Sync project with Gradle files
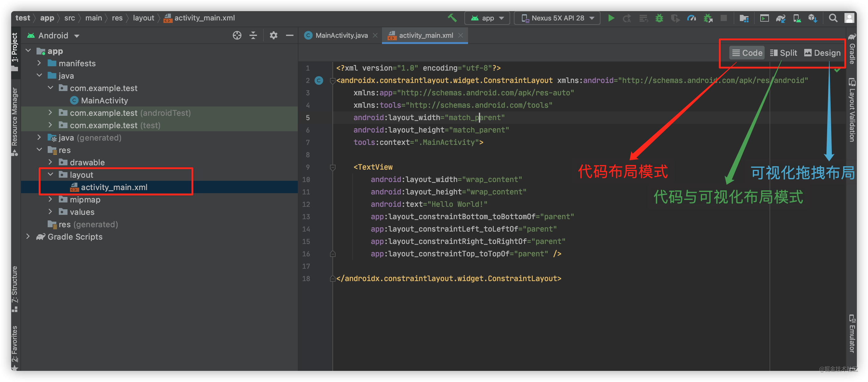 [781, 18]
